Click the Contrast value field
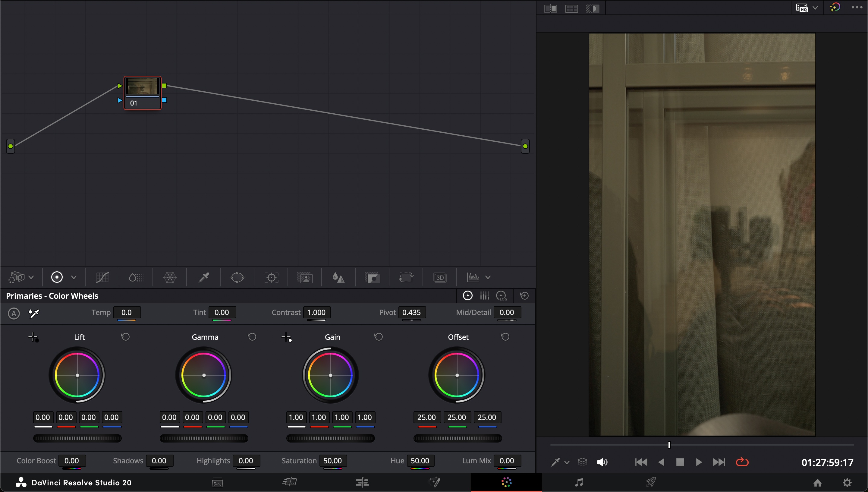Screen dimensions: 868x492 316,313
